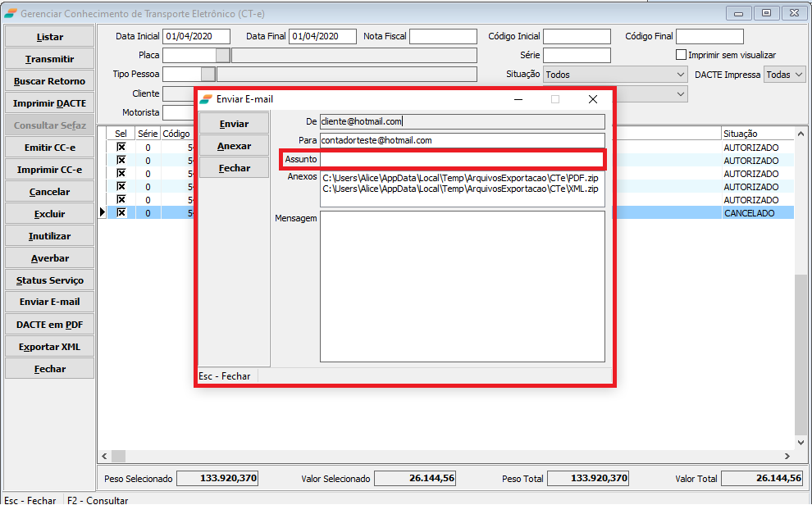The image size is (812, 505).
Task: Expand the DACTE Impressa dropdown
Action: pyautogui.click(x=784, y=75)
